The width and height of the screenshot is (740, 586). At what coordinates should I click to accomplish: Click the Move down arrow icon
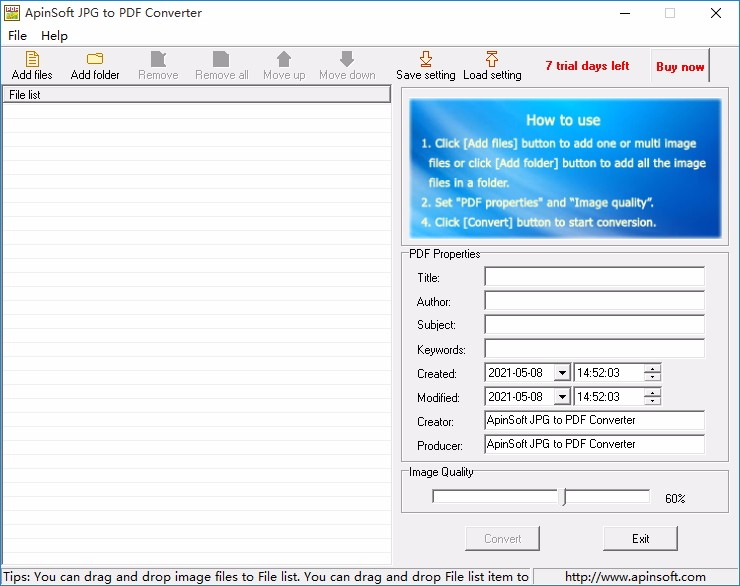click(347, 59)
